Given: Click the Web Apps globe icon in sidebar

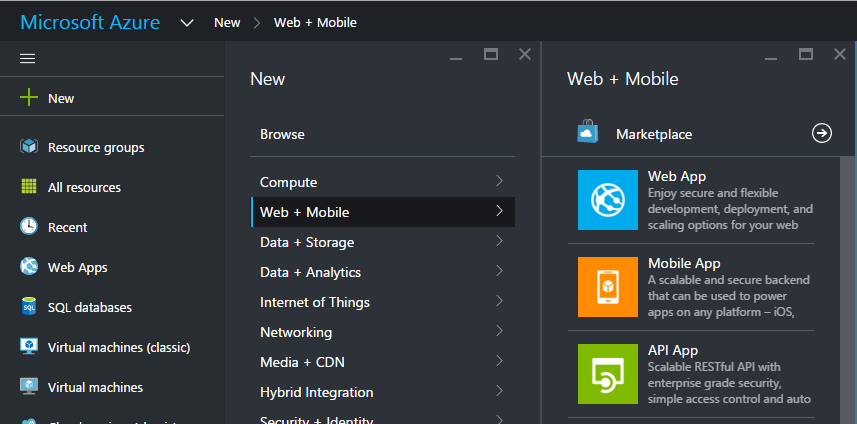Looking at the screenshot, I should (x=28, y=267).
